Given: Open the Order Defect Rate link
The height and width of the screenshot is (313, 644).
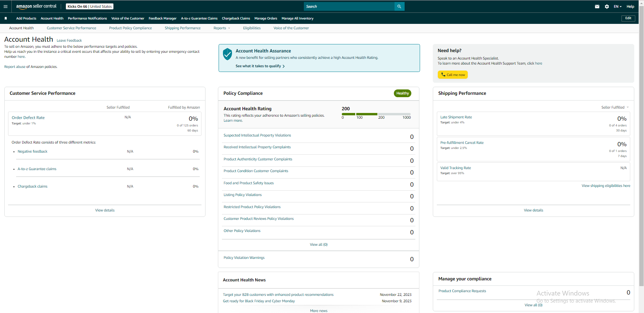Looking at the screenshot, I should point(28,118).
